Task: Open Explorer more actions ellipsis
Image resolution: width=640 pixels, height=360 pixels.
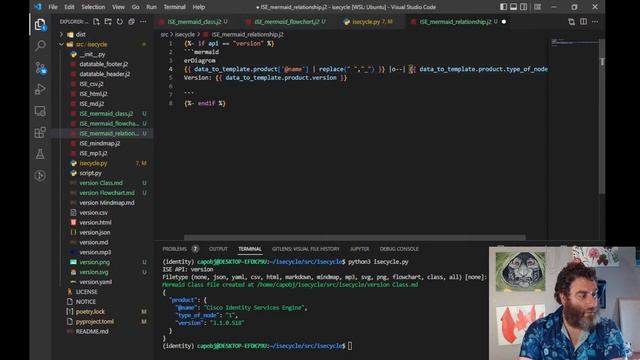Action: pyautogui.click(x=143, y=22)
